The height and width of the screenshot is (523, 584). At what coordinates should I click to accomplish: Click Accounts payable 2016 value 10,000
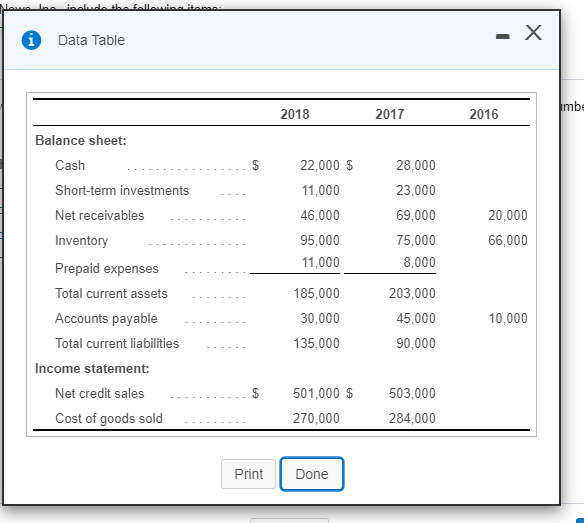point(508,318)
